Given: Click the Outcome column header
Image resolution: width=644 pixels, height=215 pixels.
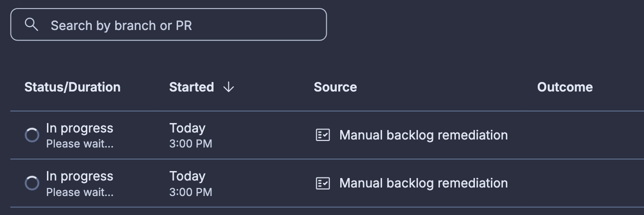Looking at the screenshot, I should click(565, 87).
